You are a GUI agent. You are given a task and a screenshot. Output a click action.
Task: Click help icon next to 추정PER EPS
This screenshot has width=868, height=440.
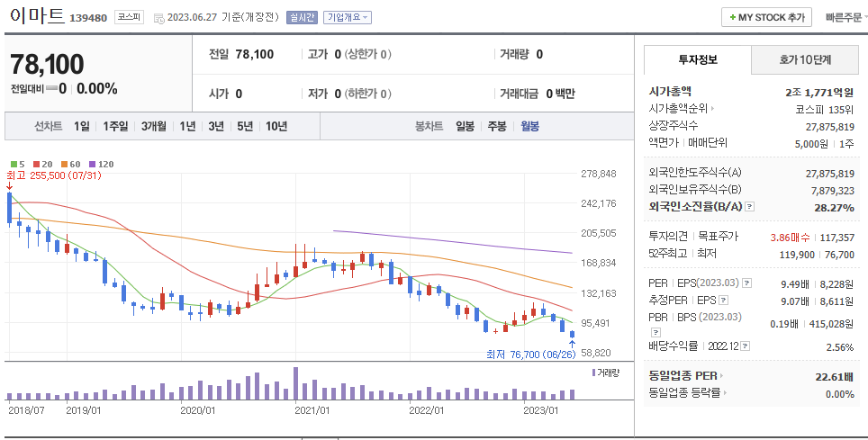[x=723, y=301]
